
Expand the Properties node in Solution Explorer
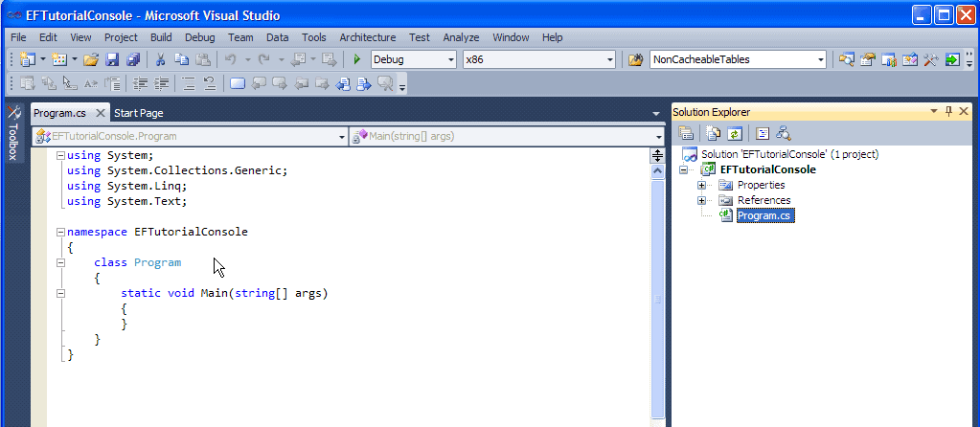pos(701,185)
